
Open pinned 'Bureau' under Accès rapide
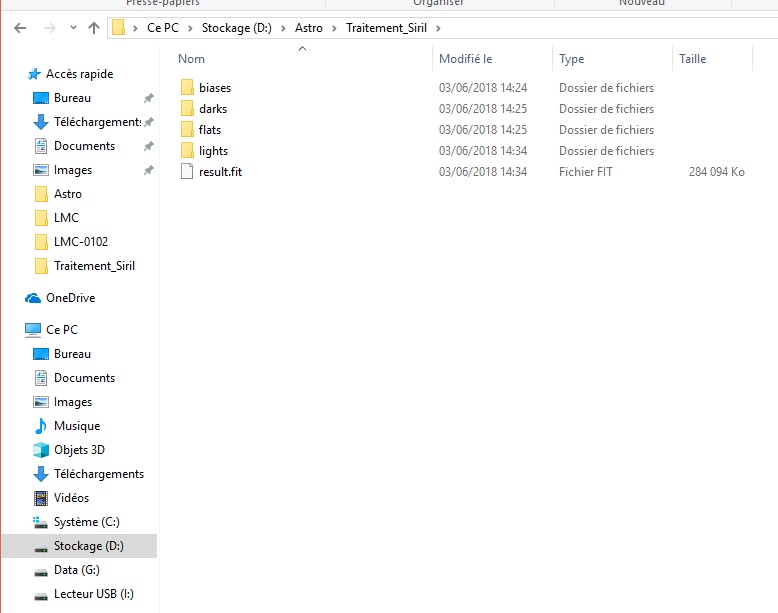[x=72, y=98]
